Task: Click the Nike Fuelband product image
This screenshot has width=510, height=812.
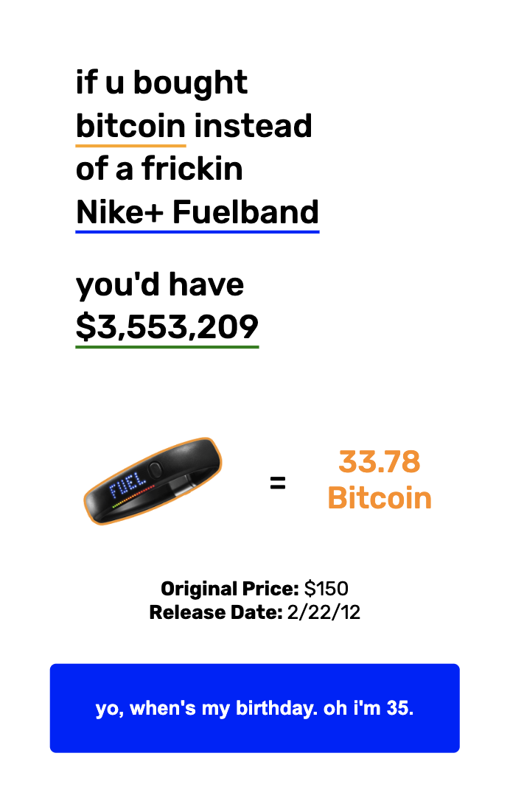Action: (x=153, y=481)
